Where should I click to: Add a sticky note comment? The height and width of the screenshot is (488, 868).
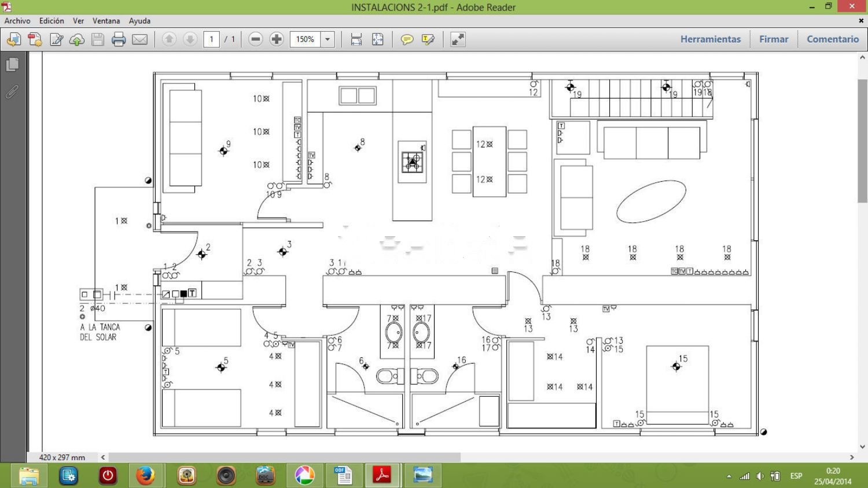(407, 39)
